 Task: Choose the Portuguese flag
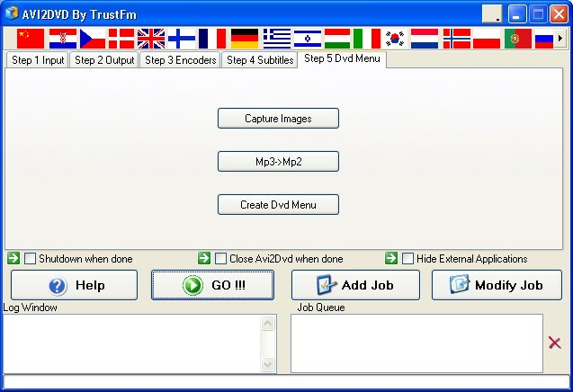(518, 39)
